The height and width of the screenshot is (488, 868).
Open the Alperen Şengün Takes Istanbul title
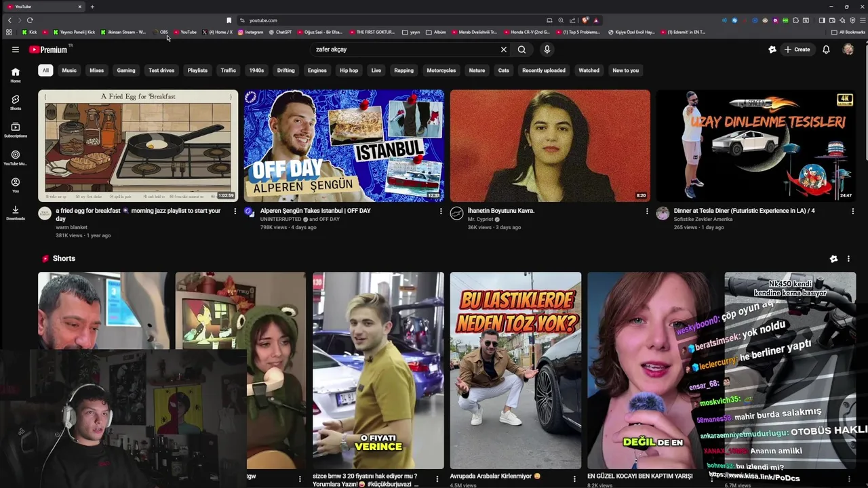click(315, 211)
